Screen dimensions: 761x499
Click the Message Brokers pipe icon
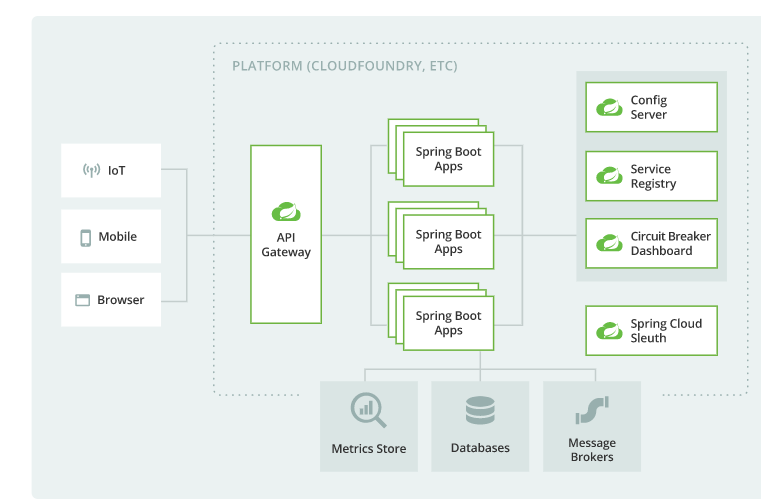[x=592, y=410]
